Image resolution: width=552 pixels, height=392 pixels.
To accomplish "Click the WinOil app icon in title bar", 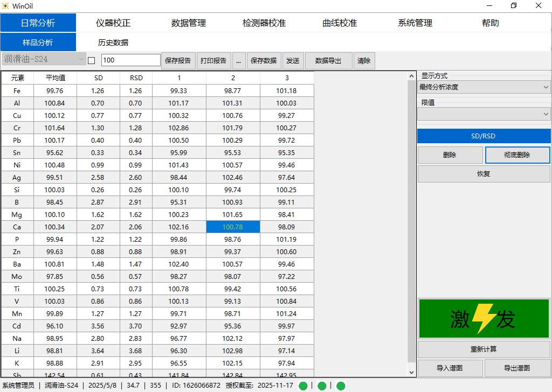I will tap(5, 5).
